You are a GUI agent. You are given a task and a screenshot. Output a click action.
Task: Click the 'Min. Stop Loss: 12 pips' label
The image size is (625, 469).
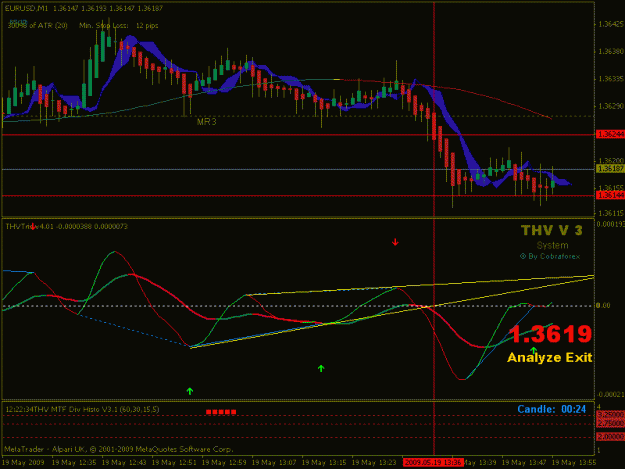tap(119, 26)
